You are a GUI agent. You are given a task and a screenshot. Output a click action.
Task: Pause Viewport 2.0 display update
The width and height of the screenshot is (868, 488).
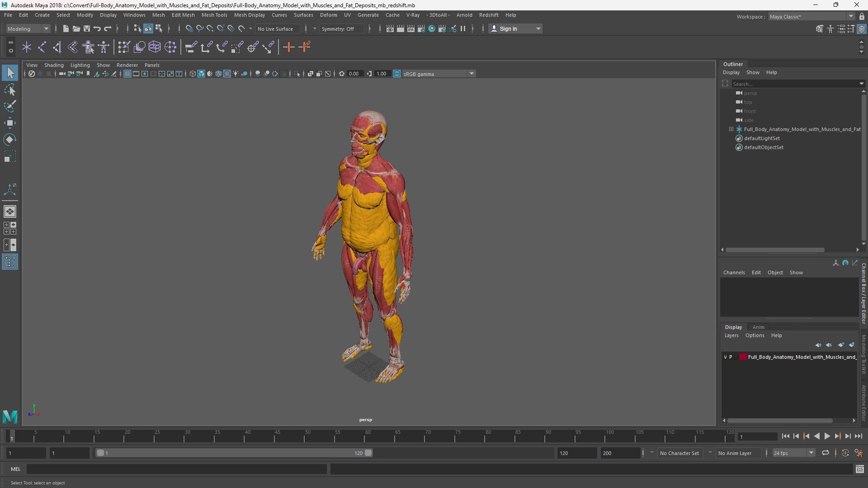pos(463,28)
